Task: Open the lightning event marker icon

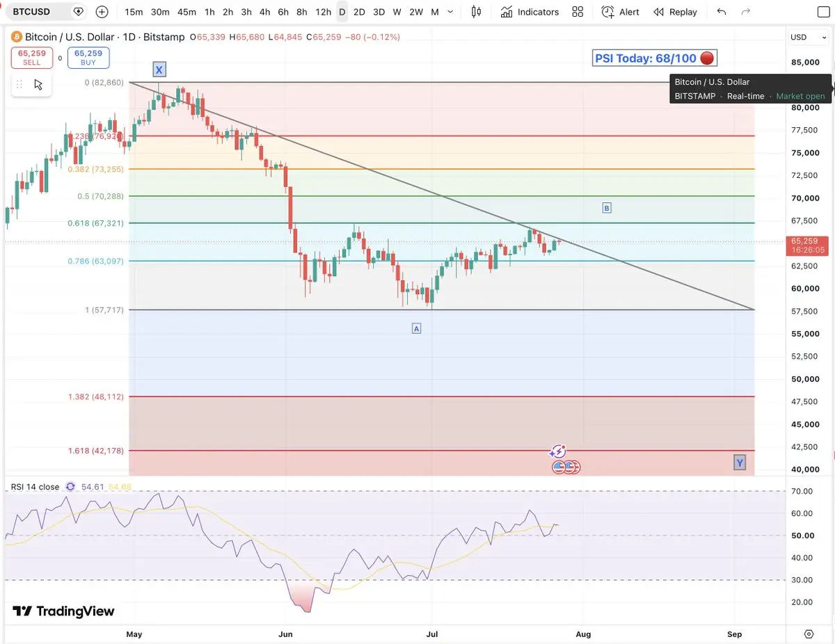Action: [x=558, y=452]
